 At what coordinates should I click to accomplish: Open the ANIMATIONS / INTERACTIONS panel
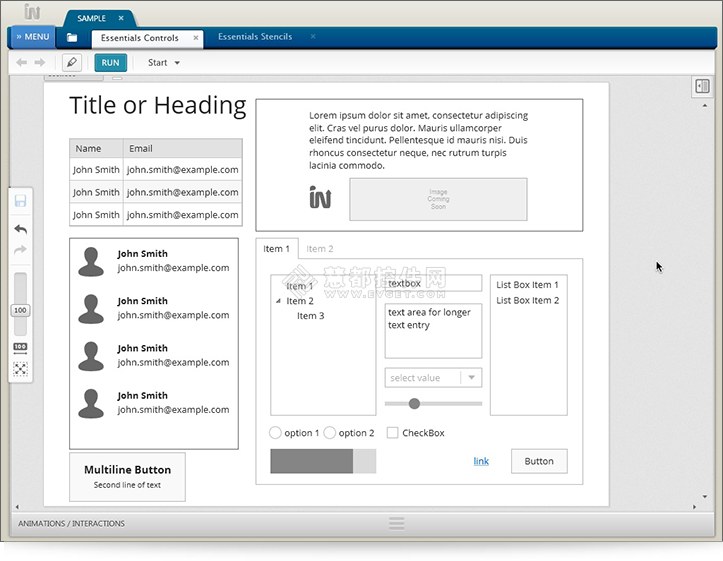tap(71, 524)
